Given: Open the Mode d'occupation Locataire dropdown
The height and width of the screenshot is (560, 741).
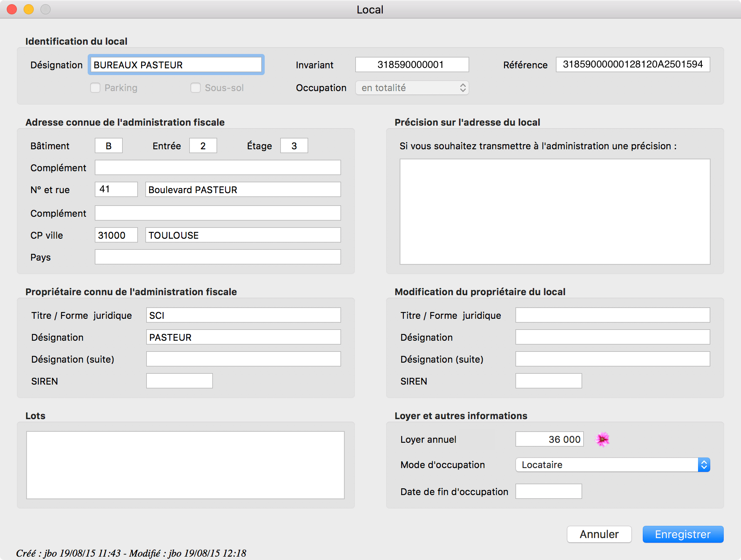Looking at the screenshot, I should click(x=613, y=465).
